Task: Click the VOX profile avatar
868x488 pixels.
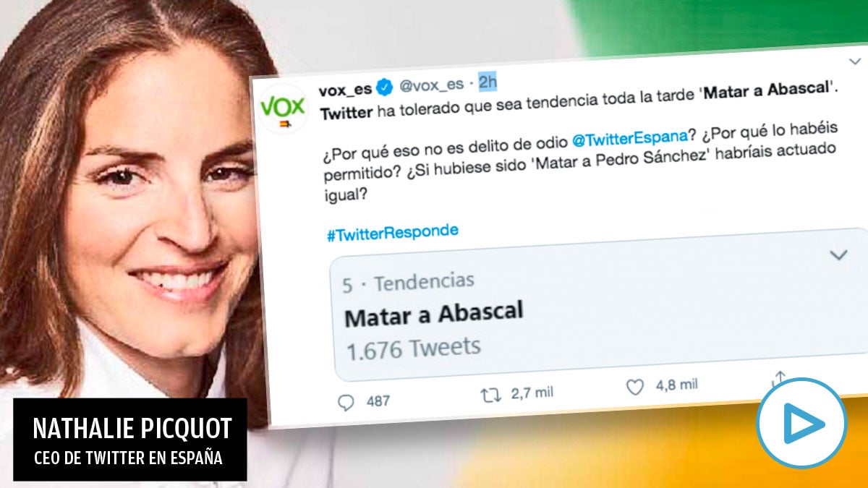Action: point(282,108)
